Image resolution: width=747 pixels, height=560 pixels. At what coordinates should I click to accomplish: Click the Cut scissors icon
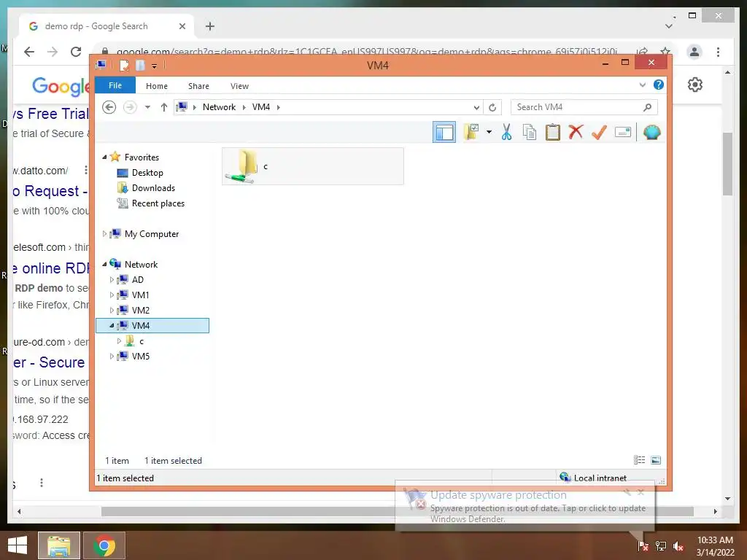(506, 132)
